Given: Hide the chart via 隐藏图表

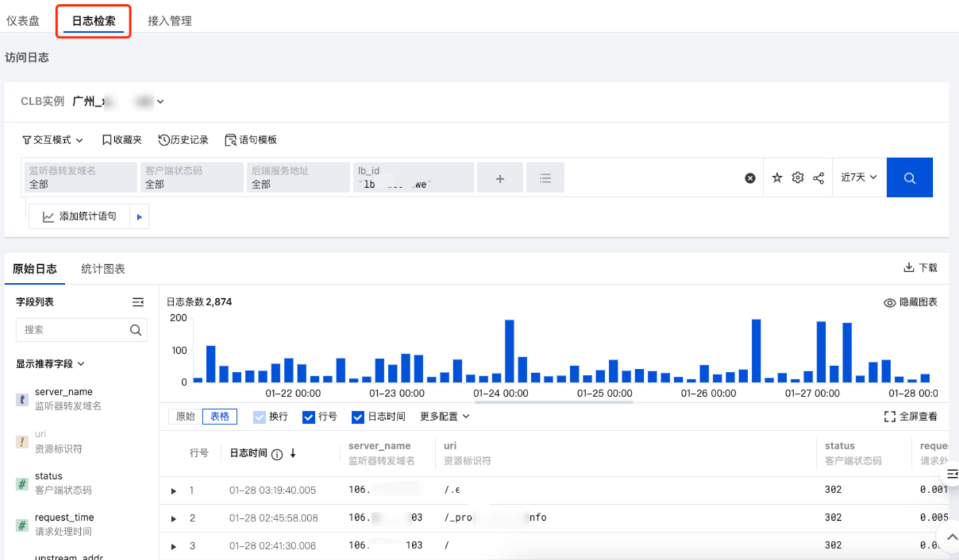Looking at the screenshot, I should click(x=910, y=302).
